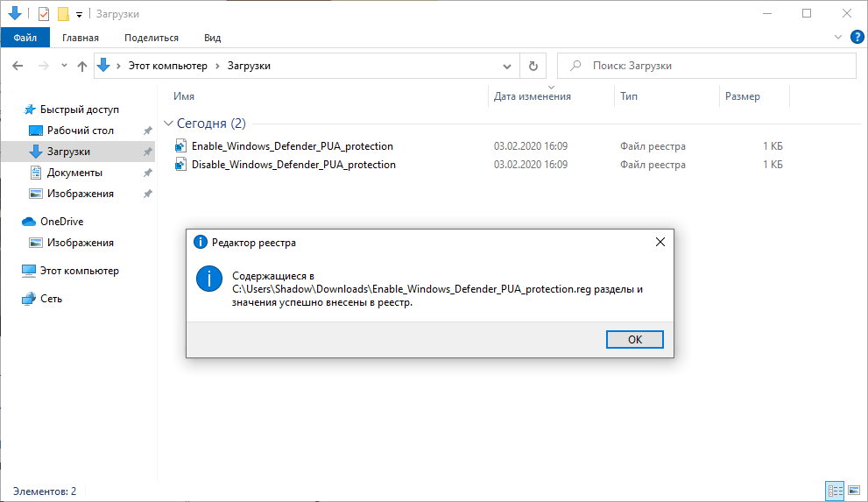Click the Back arrow navigation button
Screen dimensions: 868x502
coord(18,66)
